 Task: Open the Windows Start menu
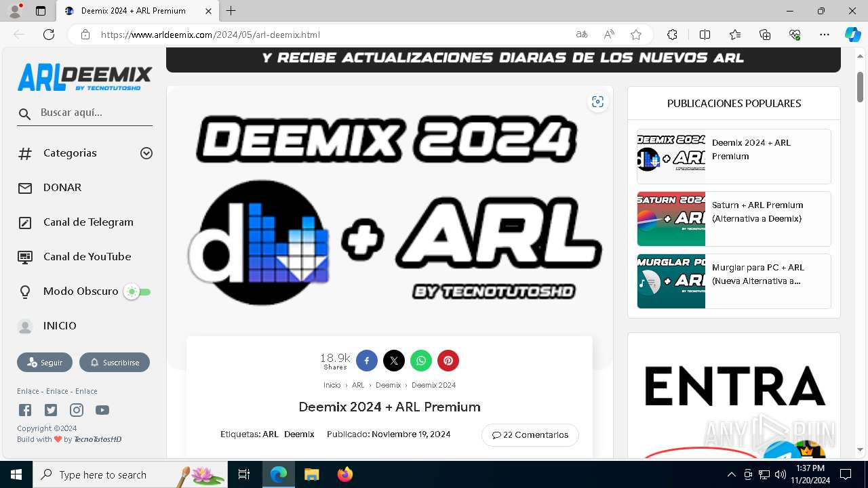point(16,474)
